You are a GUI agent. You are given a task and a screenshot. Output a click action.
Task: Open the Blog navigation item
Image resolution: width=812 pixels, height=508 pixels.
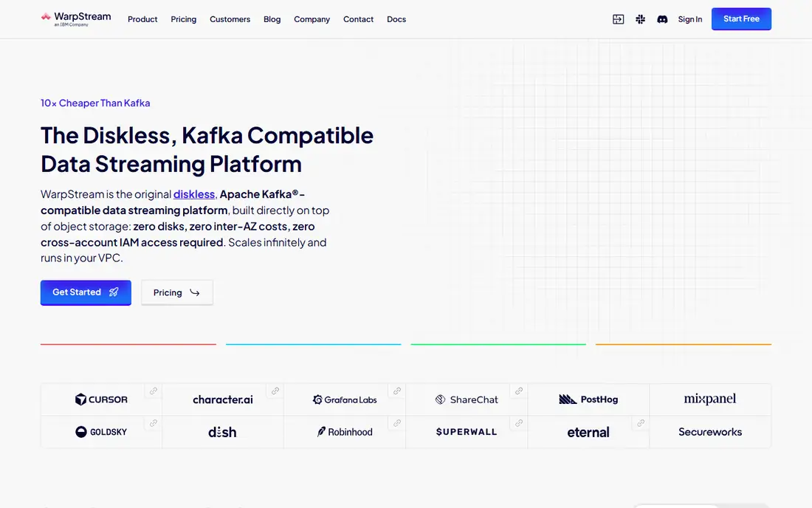272,19
